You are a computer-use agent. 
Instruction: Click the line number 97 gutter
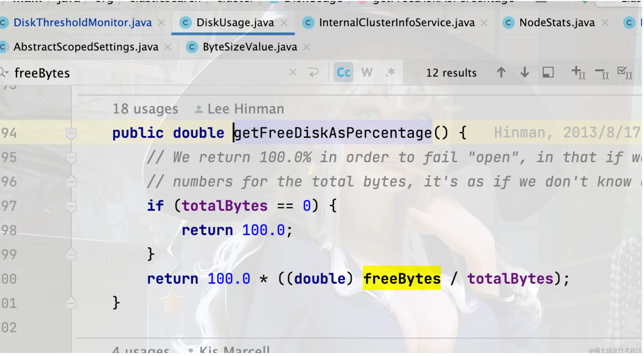point(9,206)
